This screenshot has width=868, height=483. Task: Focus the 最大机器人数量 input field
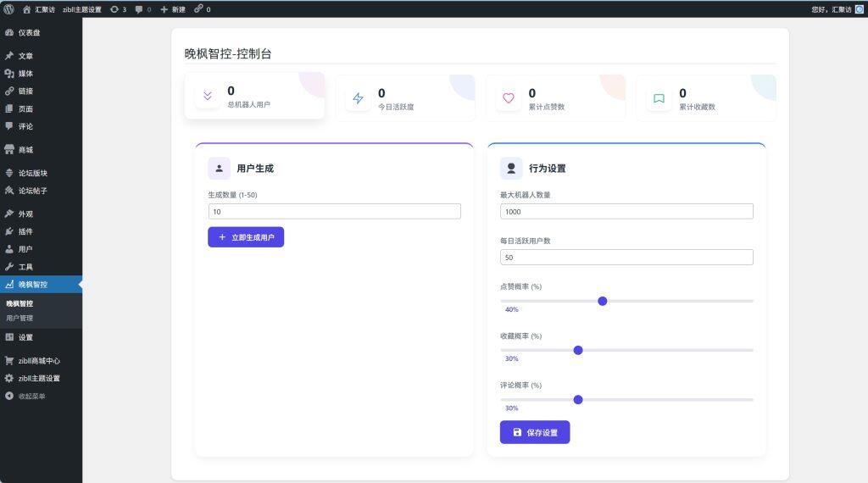[x=626, y=211]
